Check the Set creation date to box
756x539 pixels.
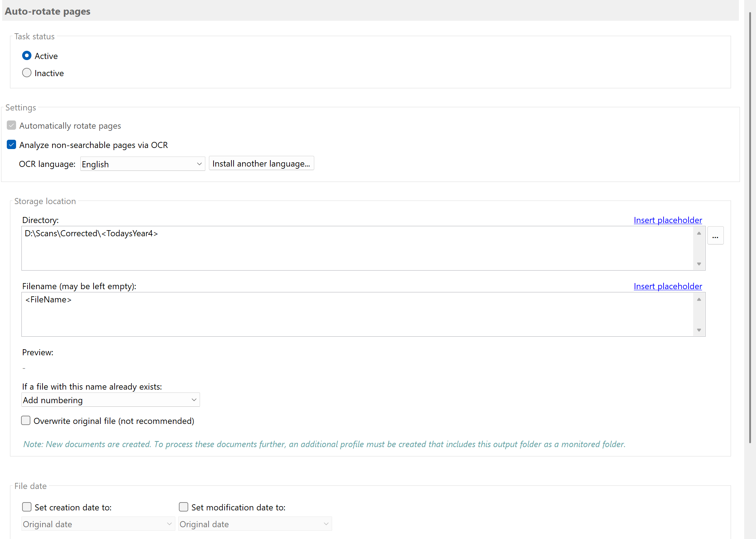27,507
